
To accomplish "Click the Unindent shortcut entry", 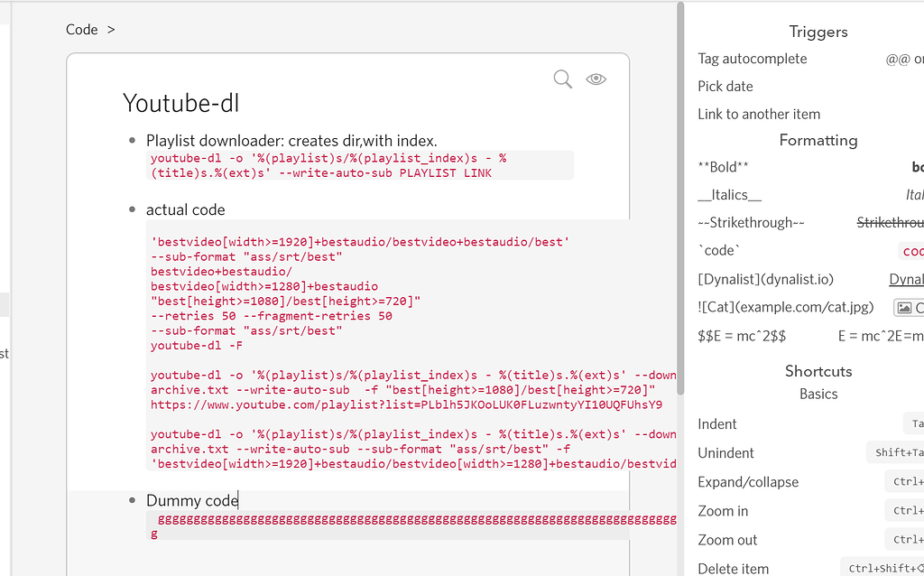I will point(725,453).
